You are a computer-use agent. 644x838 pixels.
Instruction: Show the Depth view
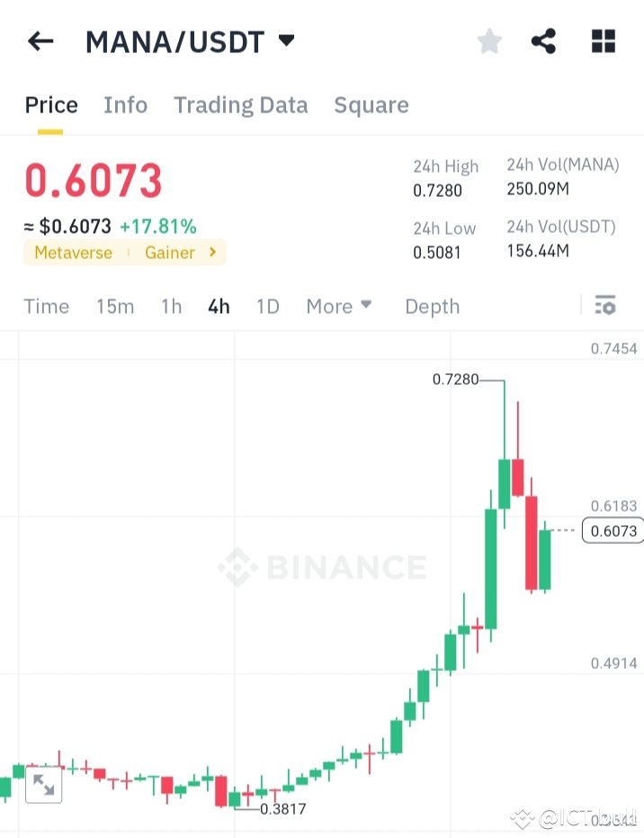(432, 307)
